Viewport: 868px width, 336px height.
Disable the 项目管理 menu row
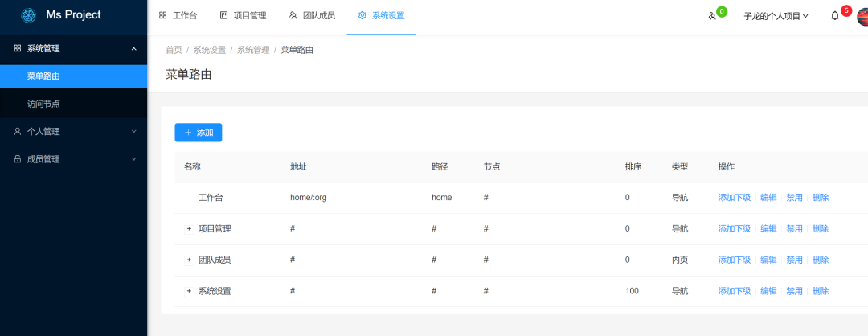tap(794, 229)
